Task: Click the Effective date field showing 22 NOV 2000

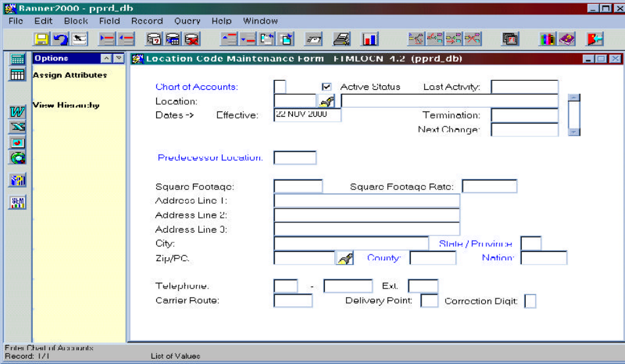Action: click(307, 115)
